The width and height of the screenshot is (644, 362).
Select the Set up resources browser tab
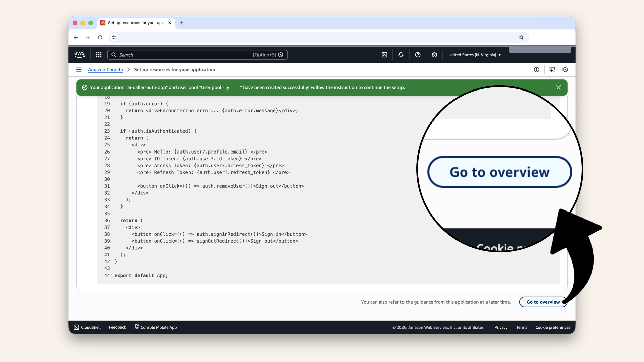click(136, 23)
